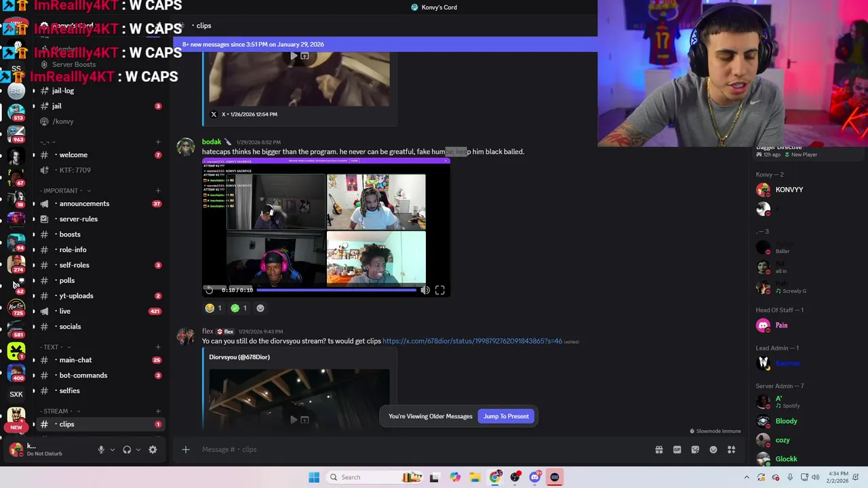Screen dimensions: 868x488
Task: Open the gift Nitro icon
Action: coord(658,449)
